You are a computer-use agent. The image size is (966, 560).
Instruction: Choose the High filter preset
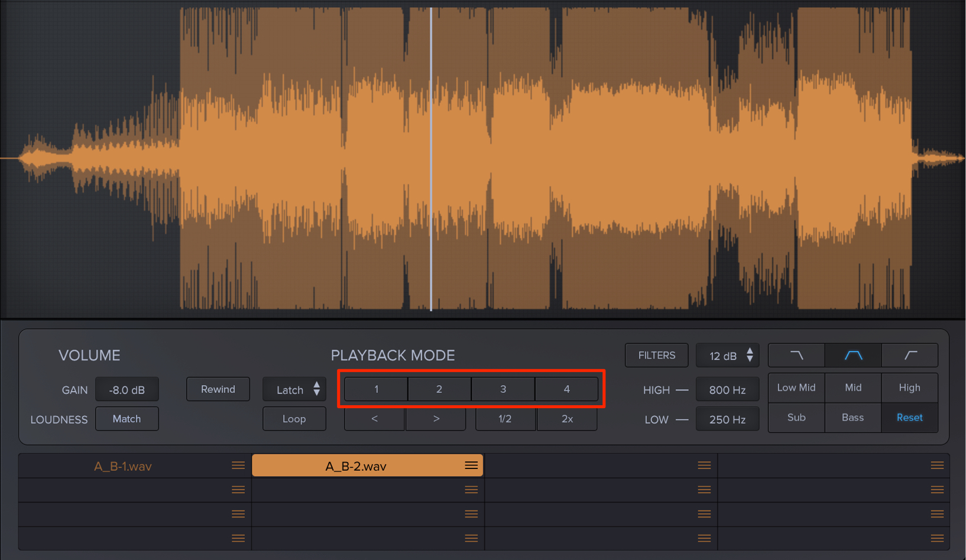(x=910, y=388)
